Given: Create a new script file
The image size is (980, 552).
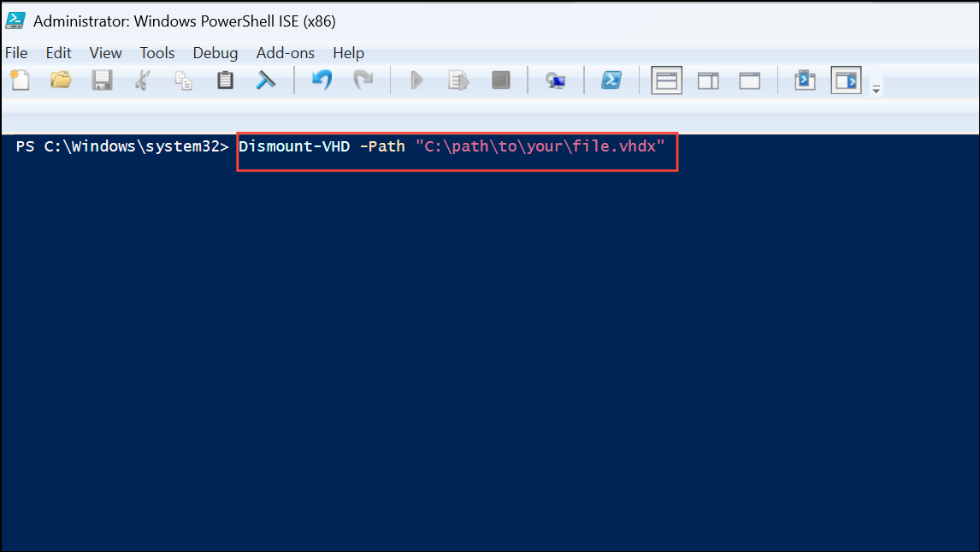Looking at the screenshot, I should coord(20,80).
